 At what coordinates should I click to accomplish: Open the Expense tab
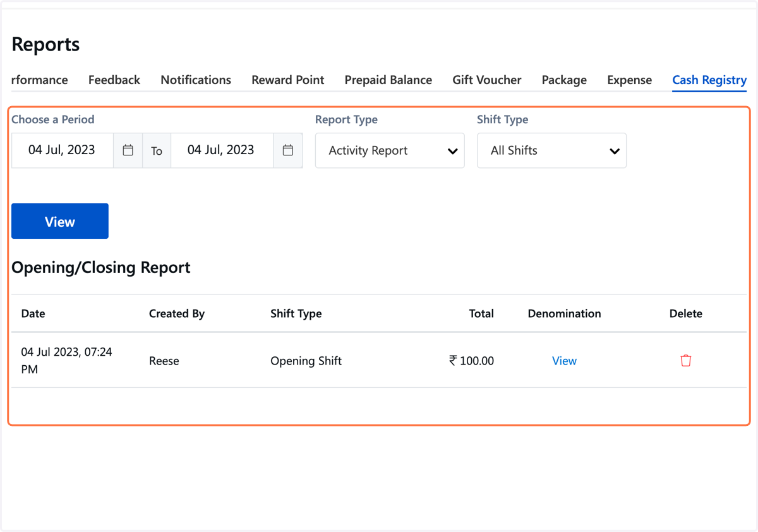[630, 80]
